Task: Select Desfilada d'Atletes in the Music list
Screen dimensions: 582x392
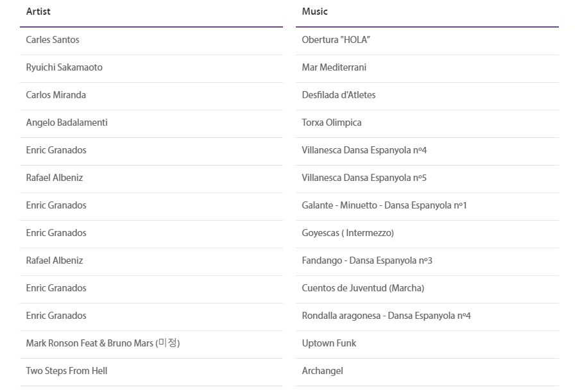Action: click(338, 95)
